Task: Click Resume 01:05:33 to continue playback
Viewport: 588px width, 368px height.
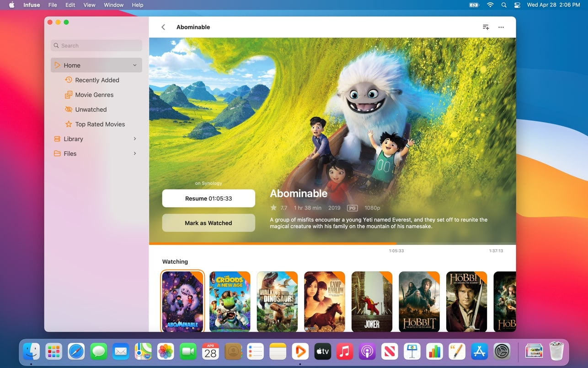Action: click(208, 198)
